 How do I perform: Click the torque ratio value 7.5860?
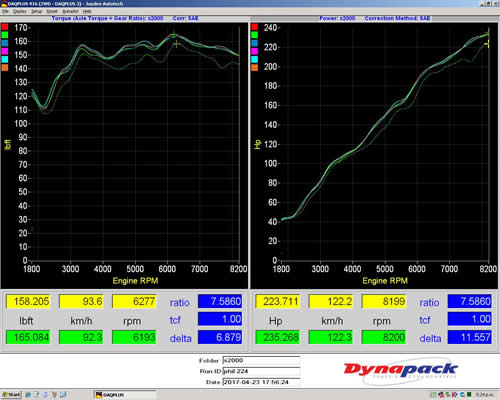tap(220, 301)
